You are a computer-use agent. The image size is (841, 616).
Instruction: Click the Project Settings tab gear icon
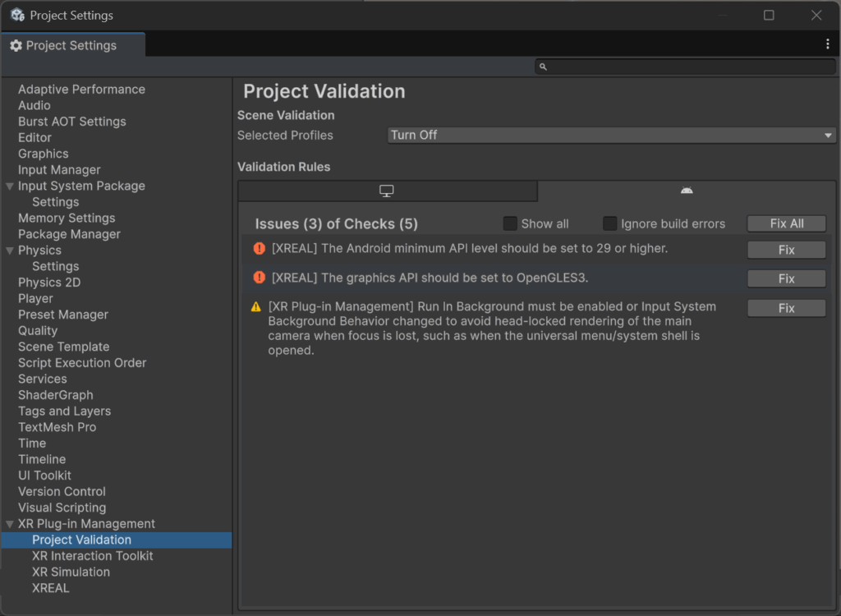pyautogui.click(x=16, y=46)
